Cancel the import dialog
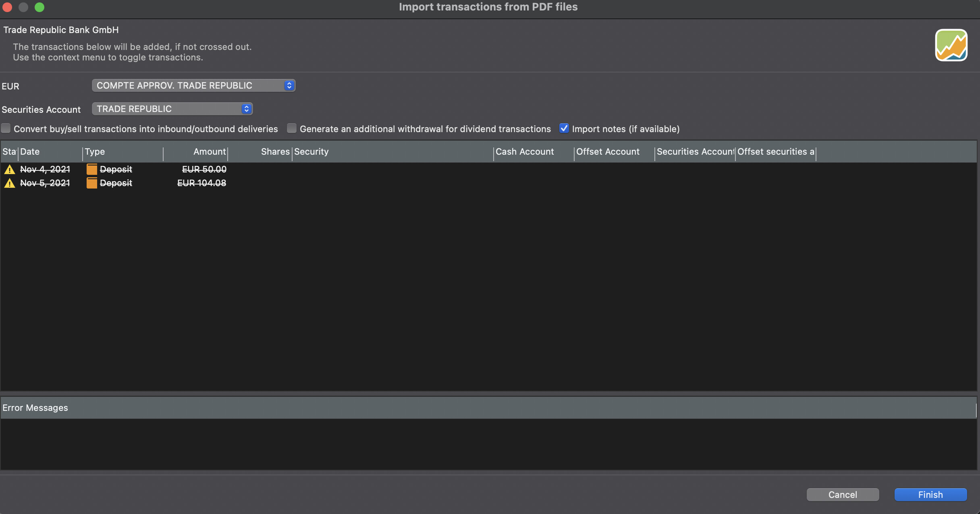This screenshot has width=980, height=514. [843, 495]
